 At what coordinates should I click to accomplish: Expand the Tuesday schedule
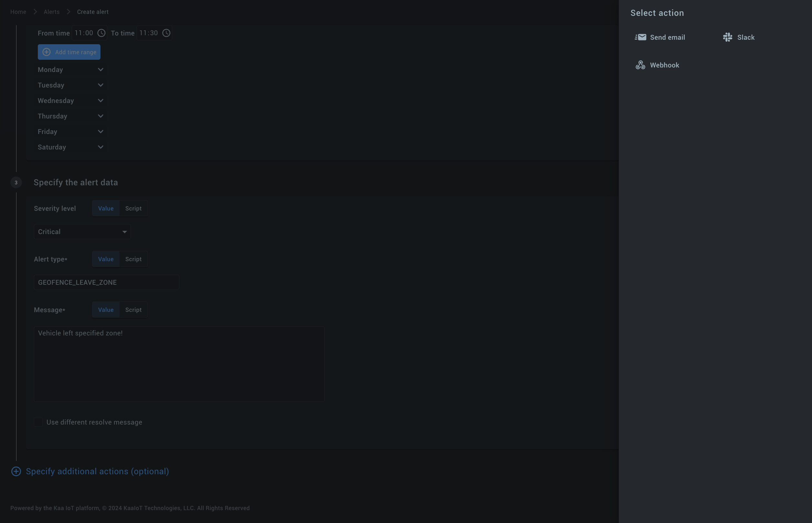pyautogui.click(x=71, y=85)
